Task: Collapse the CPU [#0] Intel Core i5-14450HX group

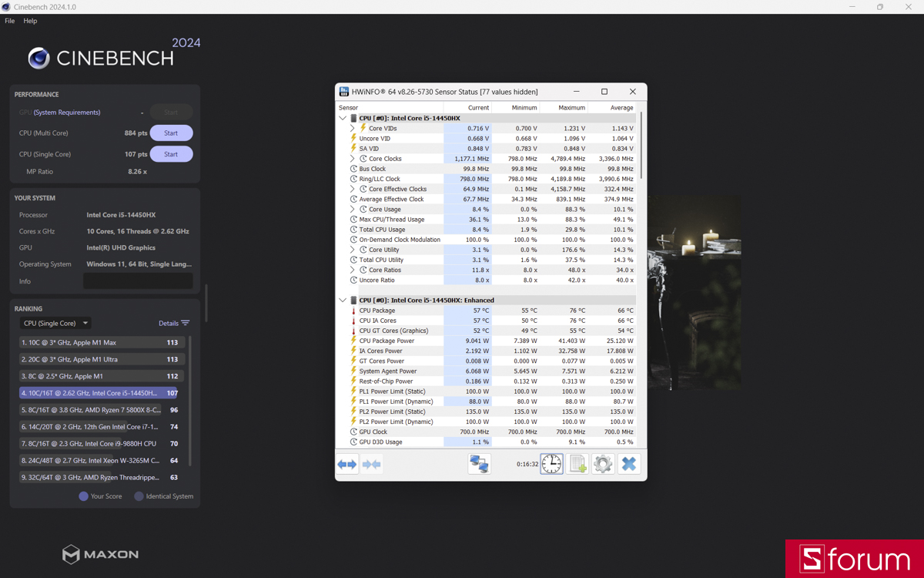Action: point(343,119)
